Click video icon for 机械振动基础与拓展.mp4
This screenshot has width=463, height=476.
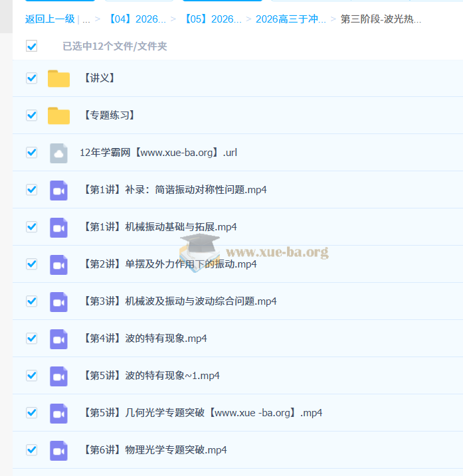pyautogui.click(x=58, y=227)
